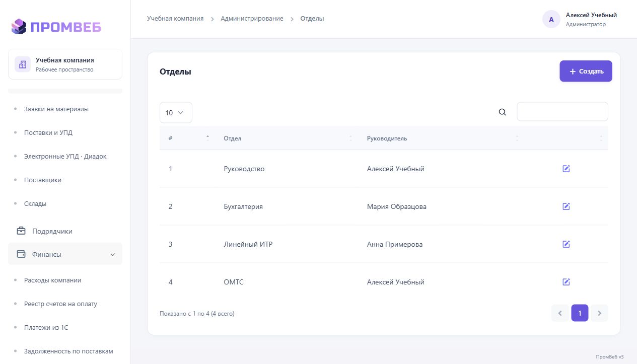Open Заявки на материалы in sidebar
637x364 pixels.
[x=56, y=109]
